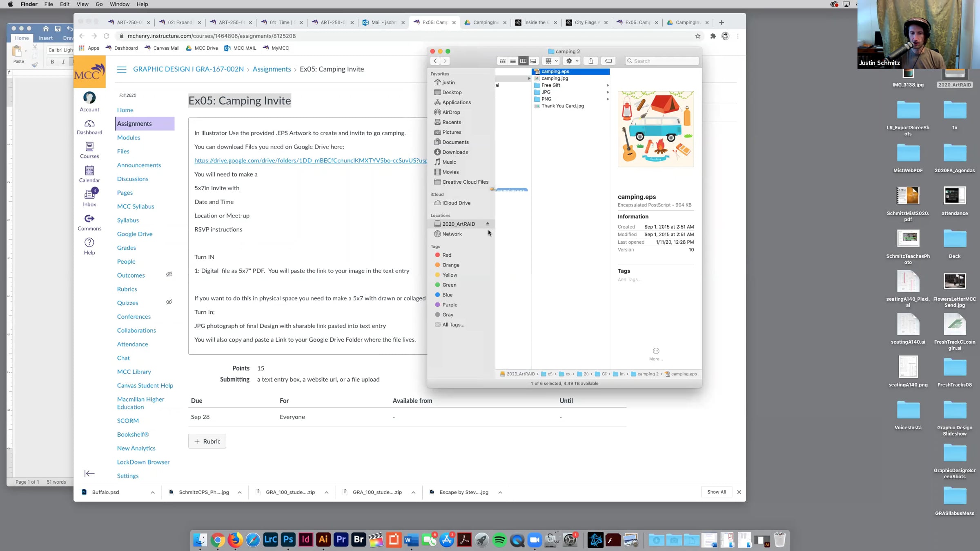980x551 pixels.
Task: Toggle Canvas course menu hamburger
Action: pos(122,69)
